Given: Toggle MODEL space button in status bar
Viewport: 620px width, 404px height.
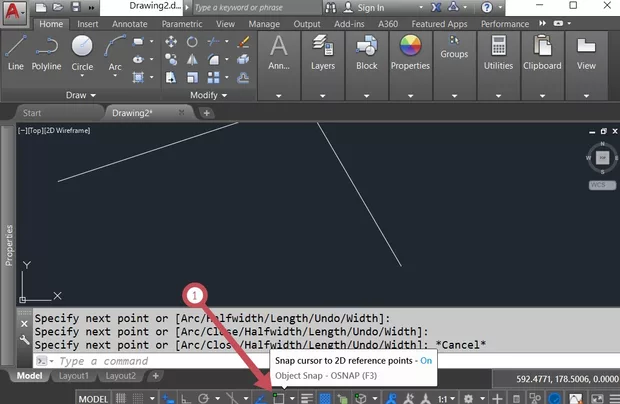Looking at the screenshot, I should point(93,398).
